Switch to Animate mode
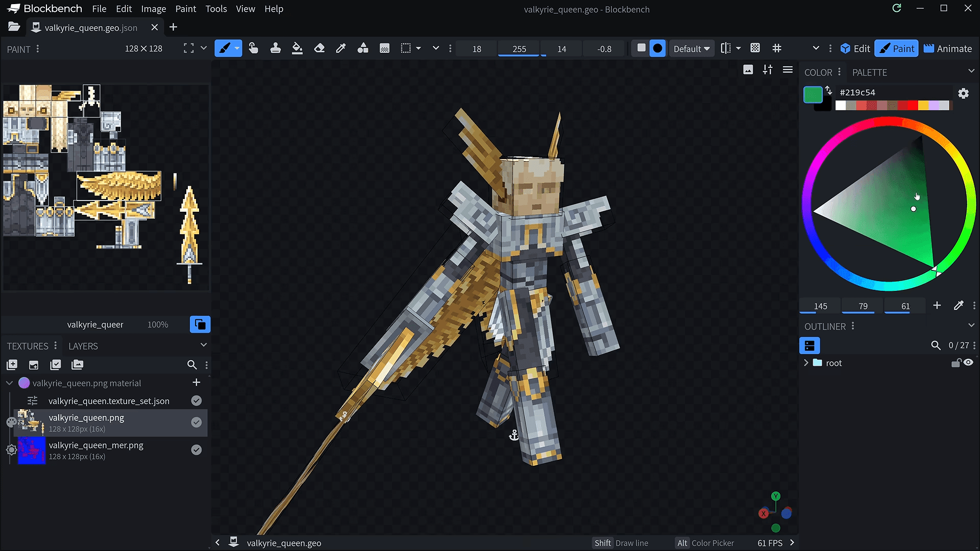This screenshot has height=551, width=980. (x=948, y=48)
